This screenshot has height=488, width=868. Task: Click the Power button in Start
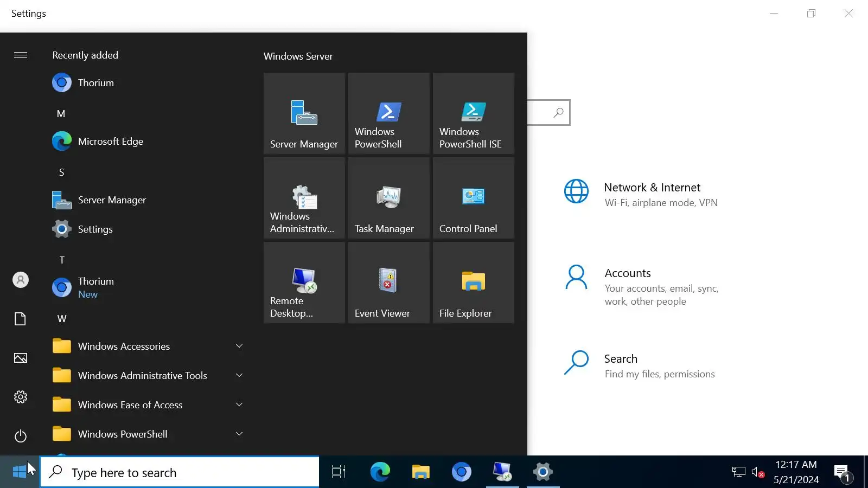(21, 436)
